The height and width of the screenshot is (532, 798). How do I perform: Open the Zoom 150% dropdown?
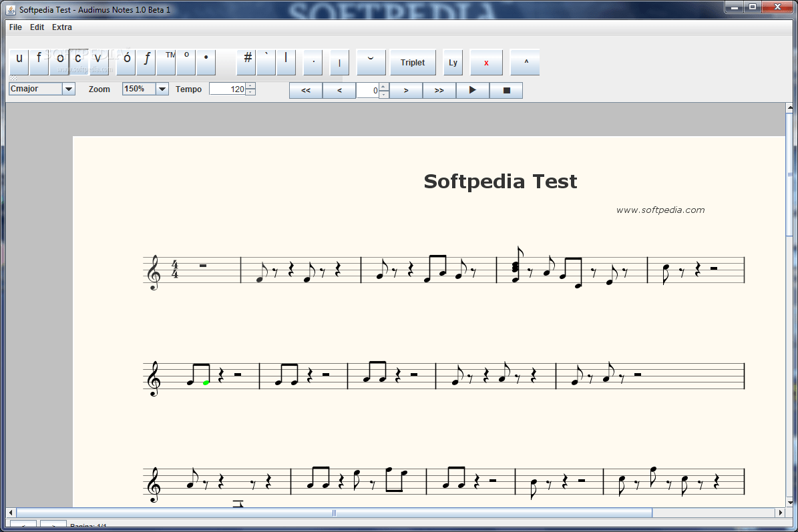[x=161, y=88]
